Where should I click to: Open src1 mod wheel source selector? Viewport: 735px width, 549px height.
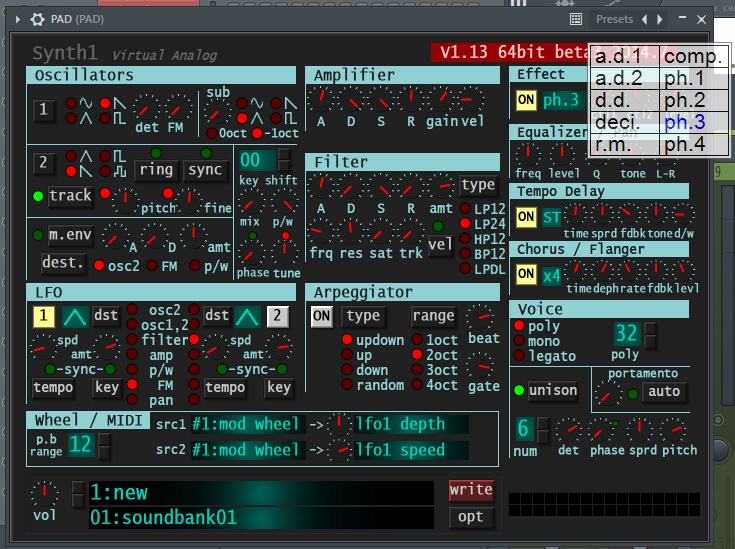pyautogui.click(x=248, y=424)
